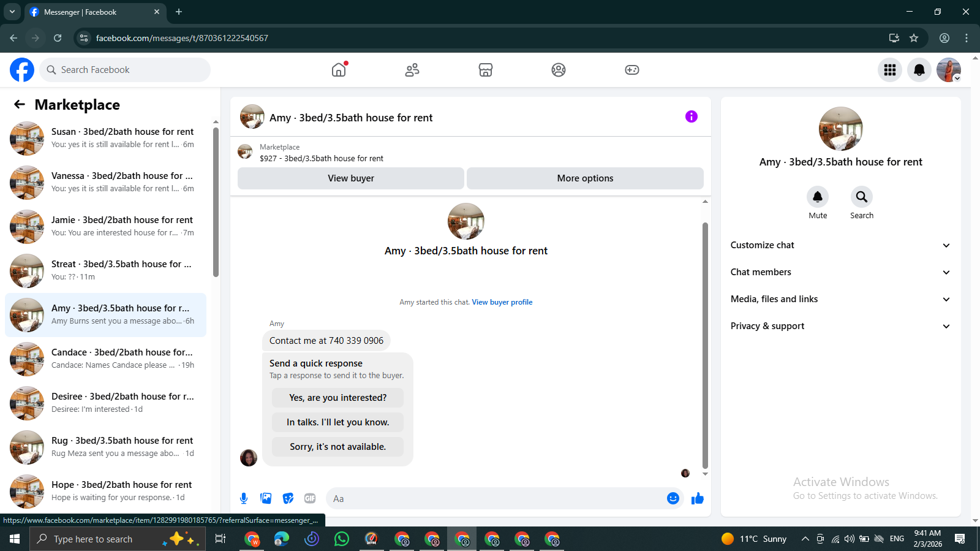
Task: Send a thumbs-up like
Action: [x=698, y=498]
